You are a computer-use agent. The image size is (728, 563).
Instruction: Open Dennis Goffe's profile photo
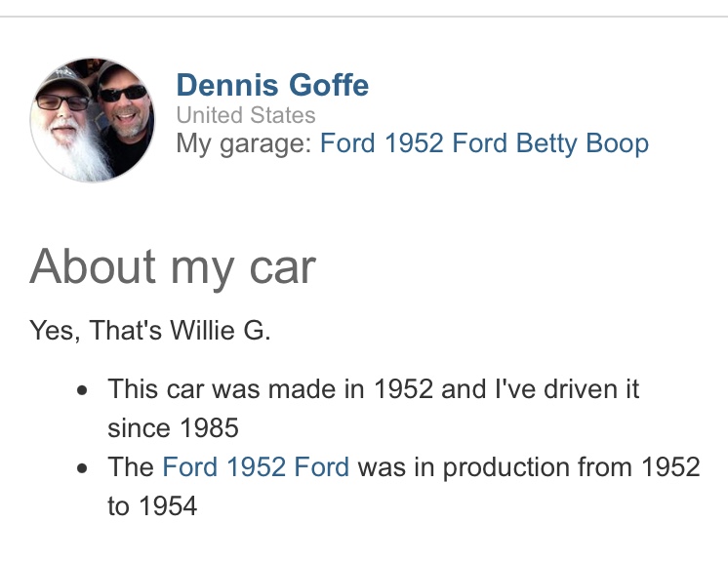pyautogui.click(x=93, y=119)
